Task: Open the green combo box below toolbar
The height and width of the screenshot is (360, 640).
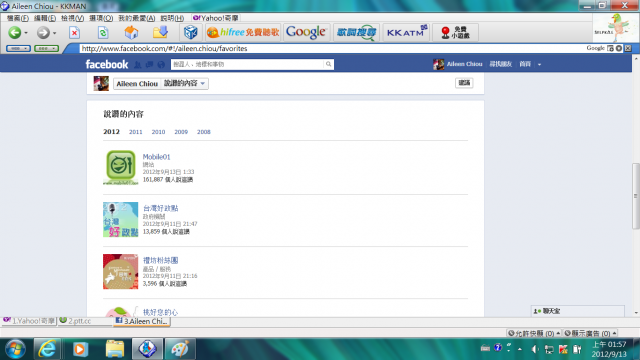Action: 47,48
